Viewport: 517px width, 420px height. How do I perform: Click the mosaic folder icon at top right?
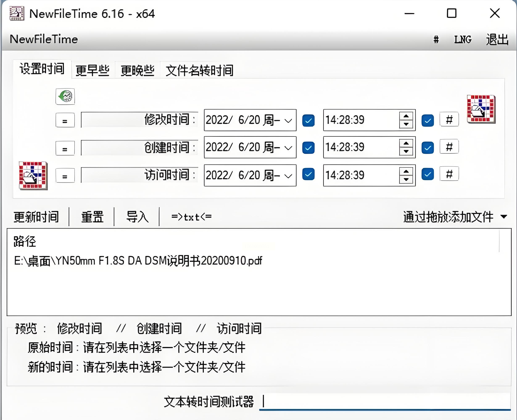tap(481, 109)
